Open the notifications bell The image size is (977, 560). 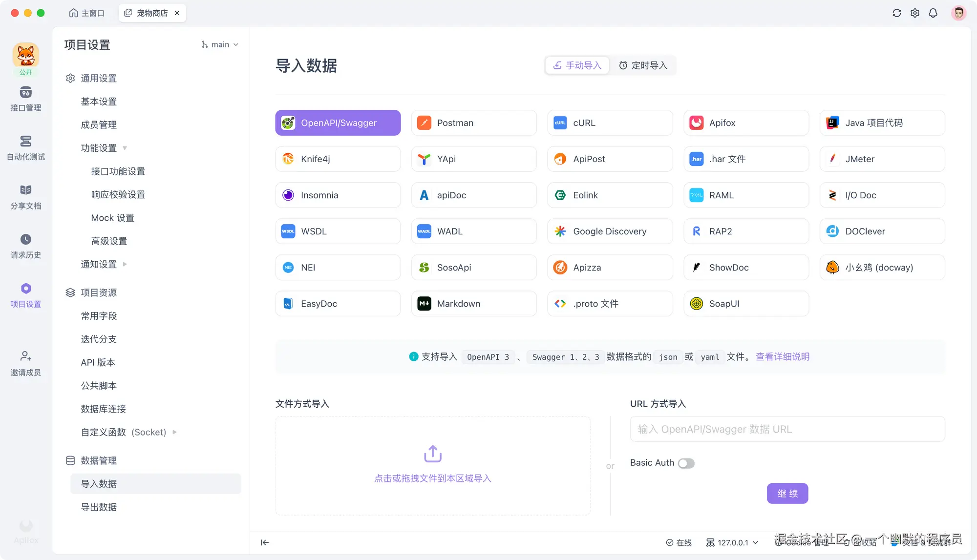933,13
